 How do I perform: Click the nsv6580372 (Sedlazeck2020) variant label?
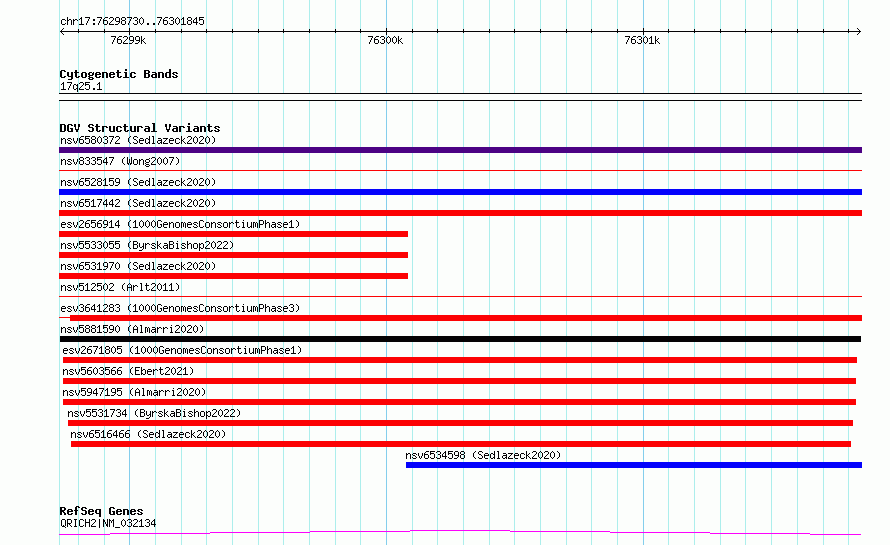pyautogui.click(x=138, y=140)
